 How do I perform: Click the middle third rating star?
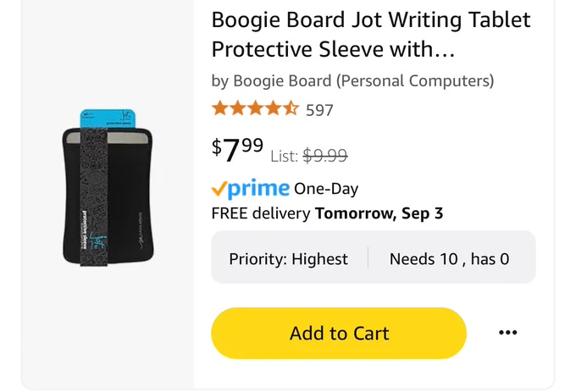(x=255, y=108)
